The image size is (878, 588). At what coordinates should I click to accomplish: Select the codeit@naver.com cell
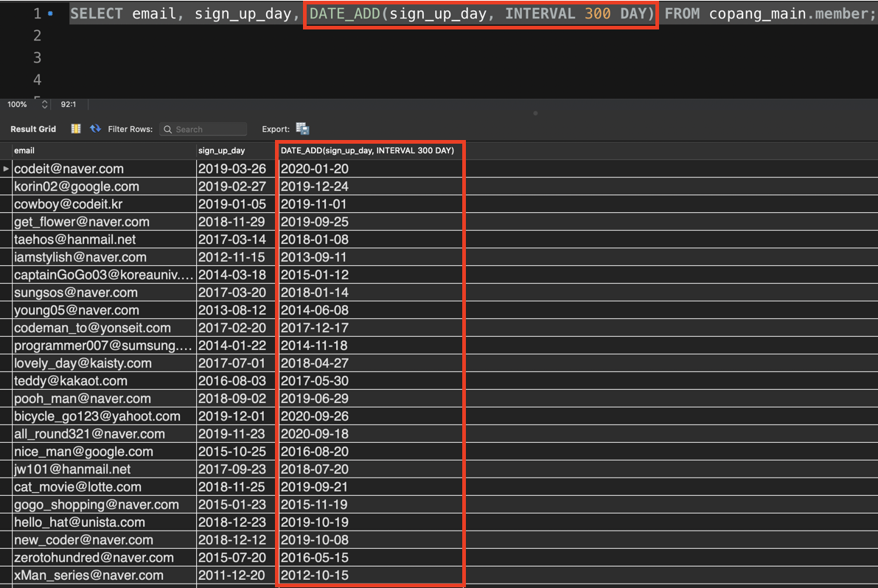click(x=104, y=169)
